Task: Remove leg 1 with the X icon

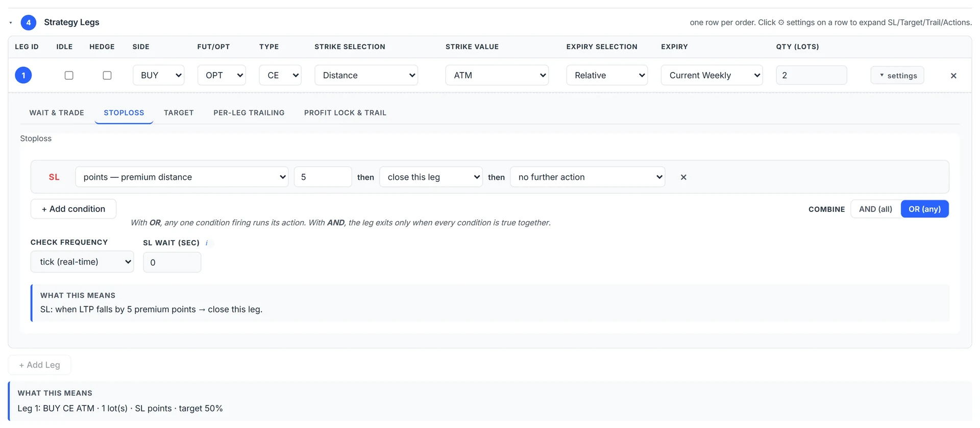Action: [x=953, y=76]
